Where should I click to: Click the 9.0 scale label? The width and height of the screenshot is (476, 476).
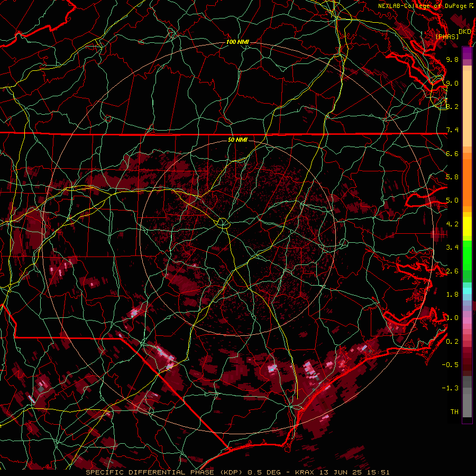click(452, 83)
